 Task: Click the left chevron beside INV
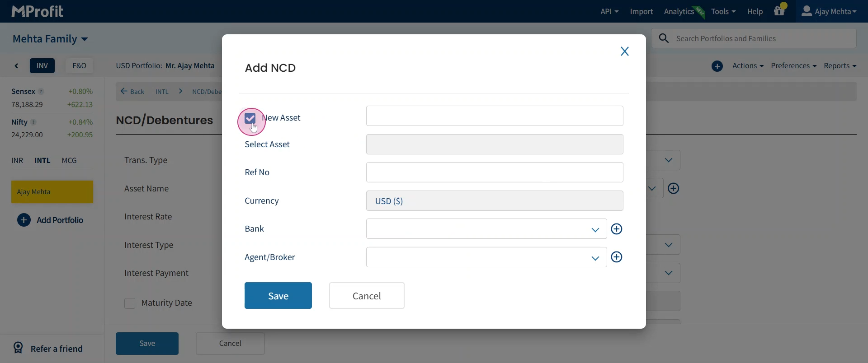(x=17, y=66)
